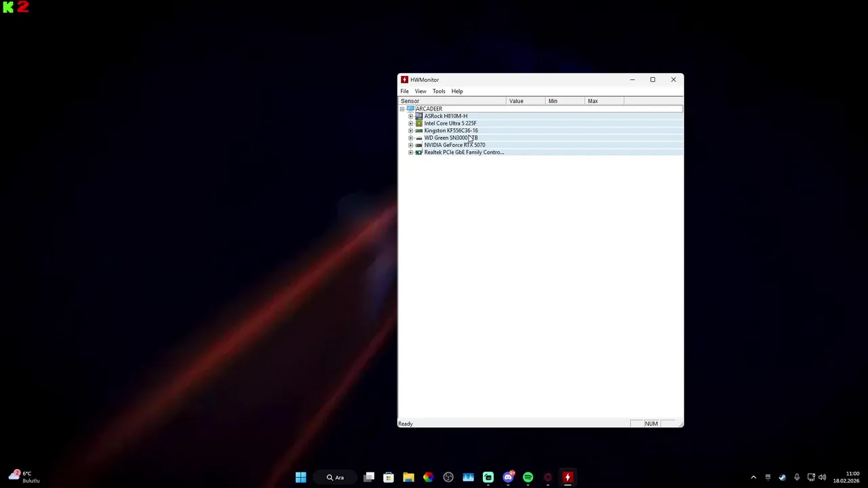Click the volume speaker tray icon
This screenshot has height=488, width=868.
point(822,477)
